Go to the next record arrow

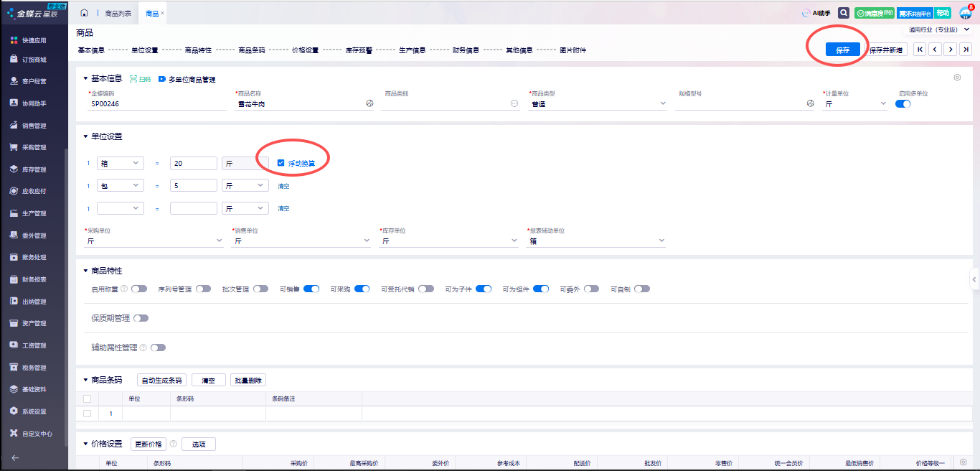(x=951, y=50)
